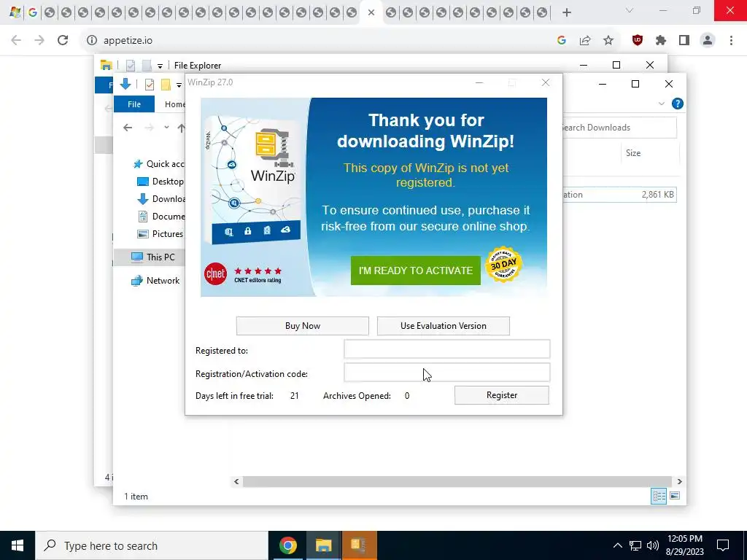Switch to large thumbnails view icon

[x=675, y=496]
